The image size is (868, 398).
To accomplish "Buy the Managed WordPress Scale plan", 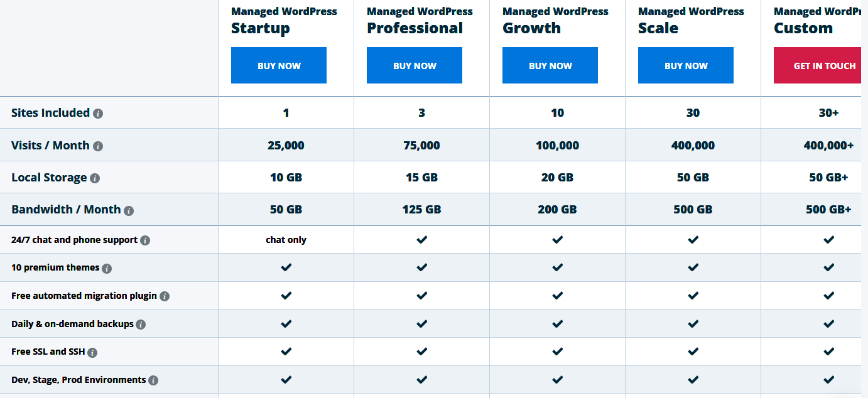I will (686, 65).
